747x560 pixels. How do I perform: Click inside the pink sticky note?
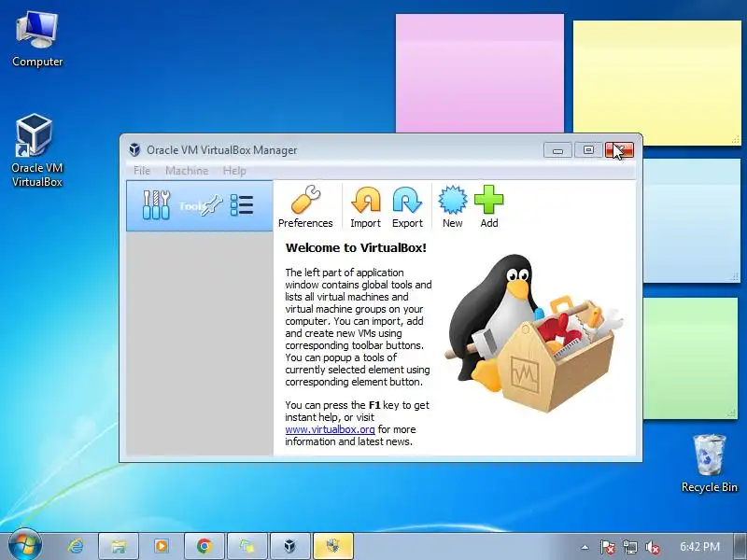point(480,74)
